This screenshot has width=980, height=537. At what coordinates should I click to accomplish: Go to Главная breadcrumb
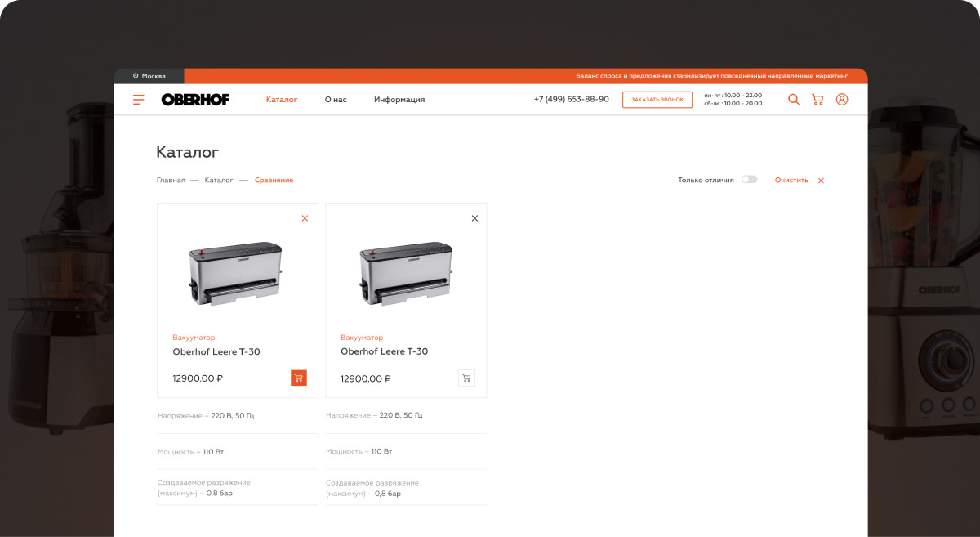tap(171, 180)
